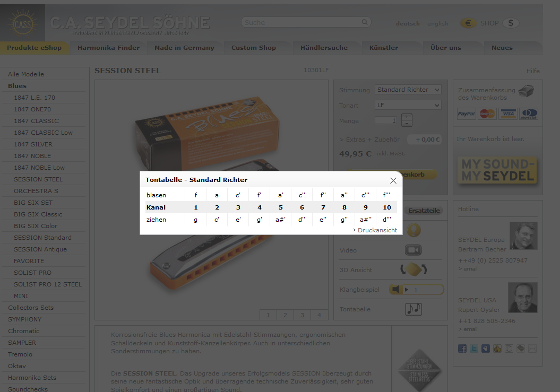Viewport: 560px width, 392px height.
Task: Open the Tonart dropdown LF
Action: click(408, 105)
